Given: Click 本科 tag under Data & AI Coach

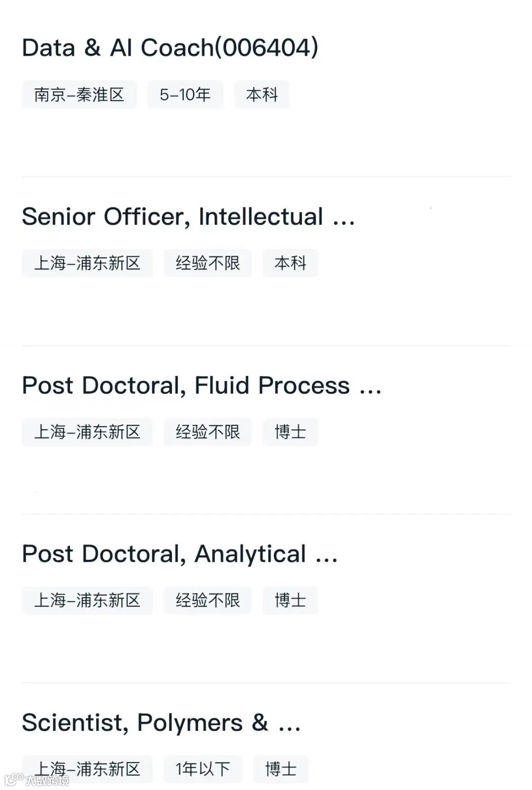Looking at the screenshot, I should 262,95.
